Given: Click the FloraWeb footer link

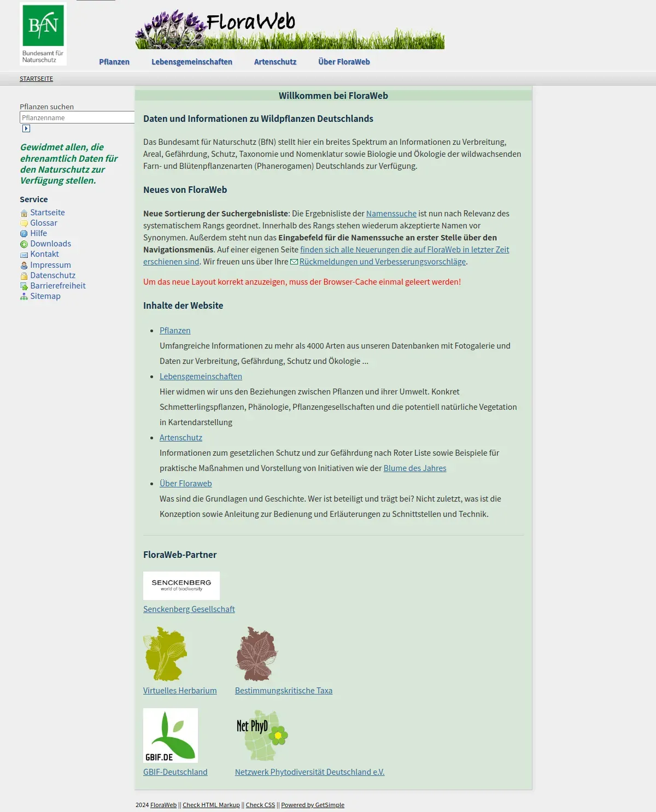Looking at the screenshot, I should (x=163, y=805).
